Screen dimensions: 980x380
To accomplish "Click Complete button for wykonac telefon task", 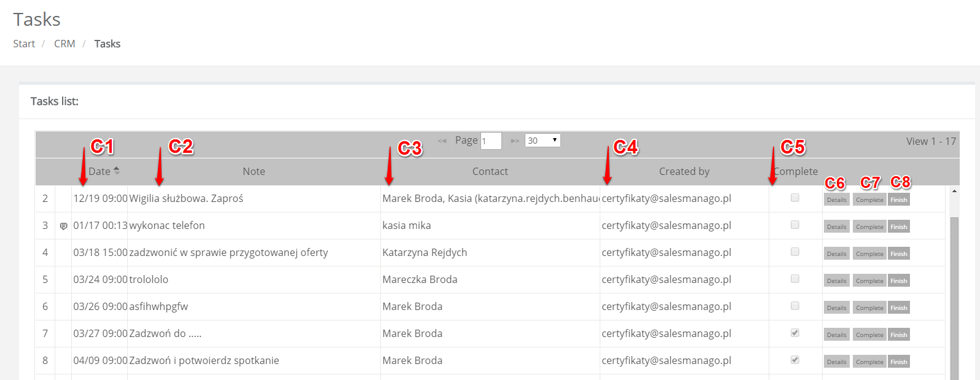I will [869, 227].
